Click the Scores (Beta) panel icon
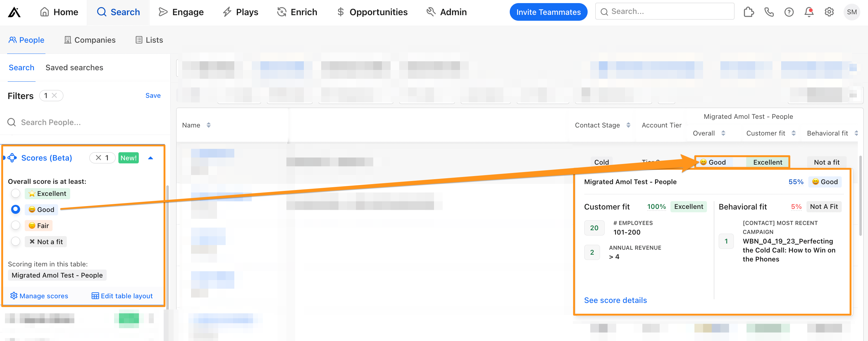This screenshot has width=868, height=341. (12, 158)
